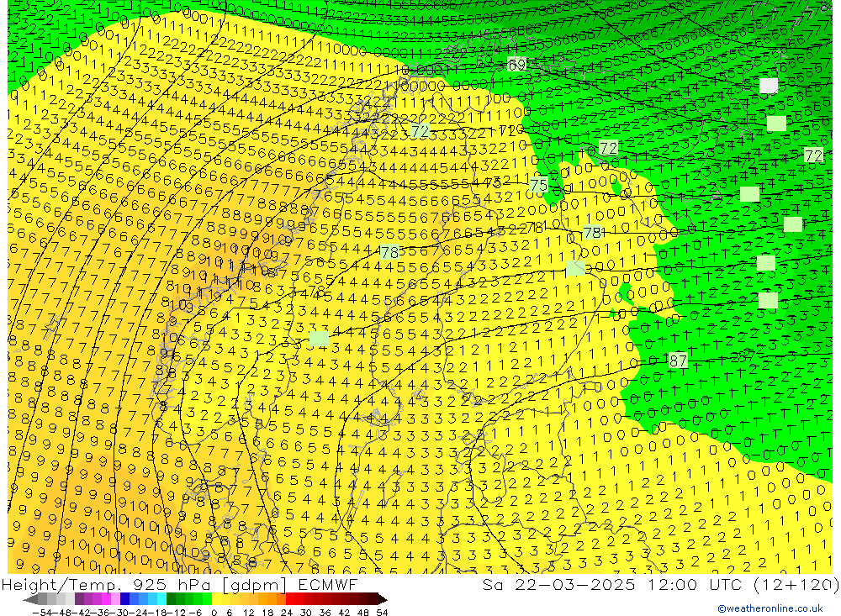
Task: Click the dark blue legend swatch above -30
Action: point(124,599)
